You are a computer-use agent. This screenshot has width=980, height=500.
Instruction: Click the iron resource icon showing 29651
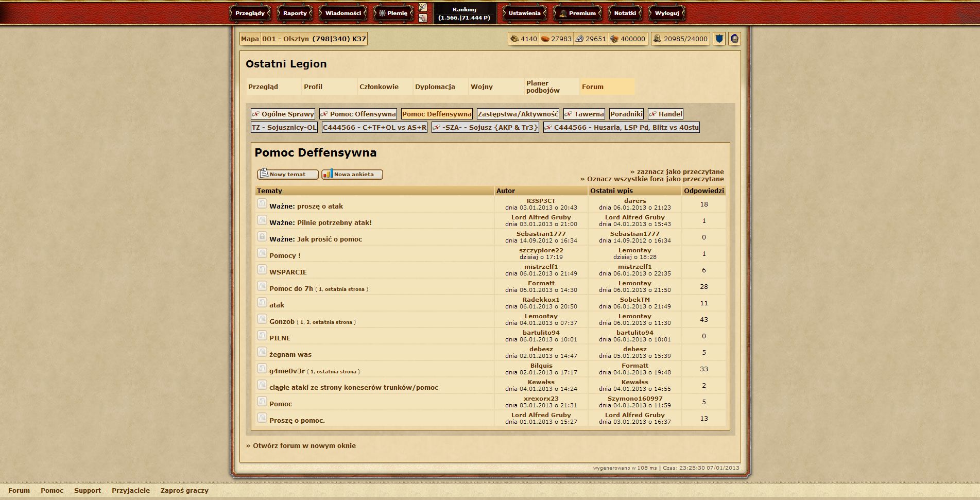pyautogui.click(x=579, y=39)
